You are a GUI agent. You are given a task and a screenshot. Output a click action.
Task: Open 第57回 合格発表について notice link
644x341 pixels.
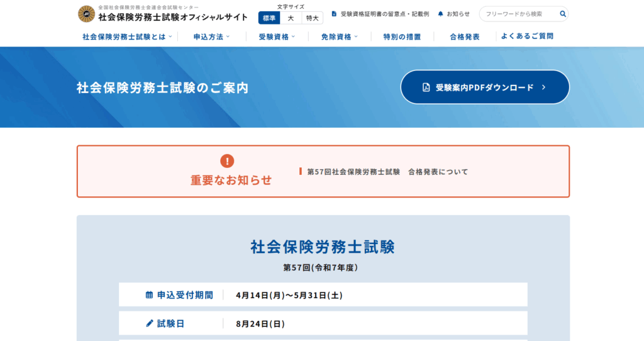click(x=387, y=172)
